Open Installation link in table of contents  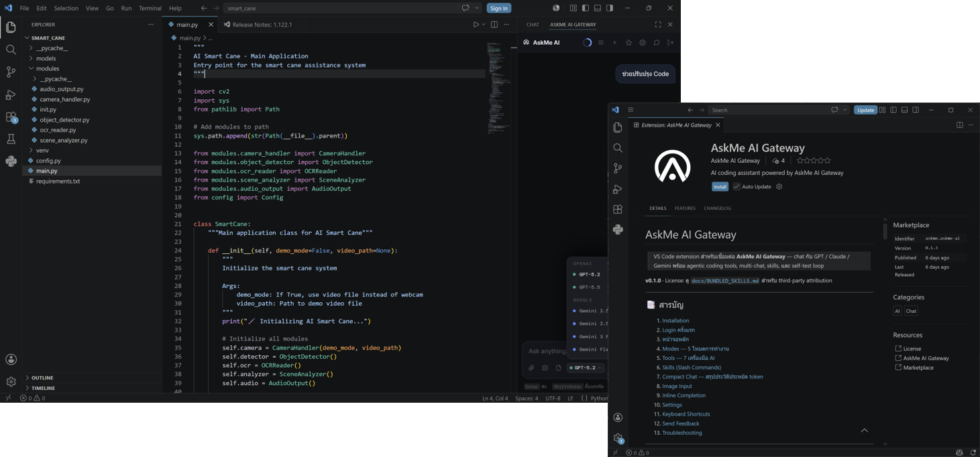click(675, 321)
